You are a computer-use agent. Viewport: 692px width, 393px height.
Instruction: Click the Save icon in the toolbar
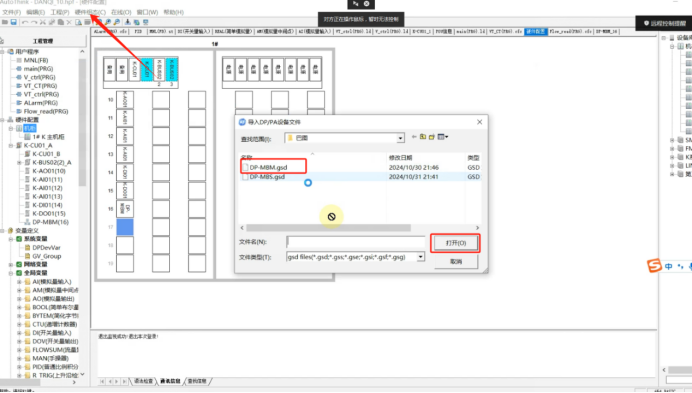(x=14, y=22)
